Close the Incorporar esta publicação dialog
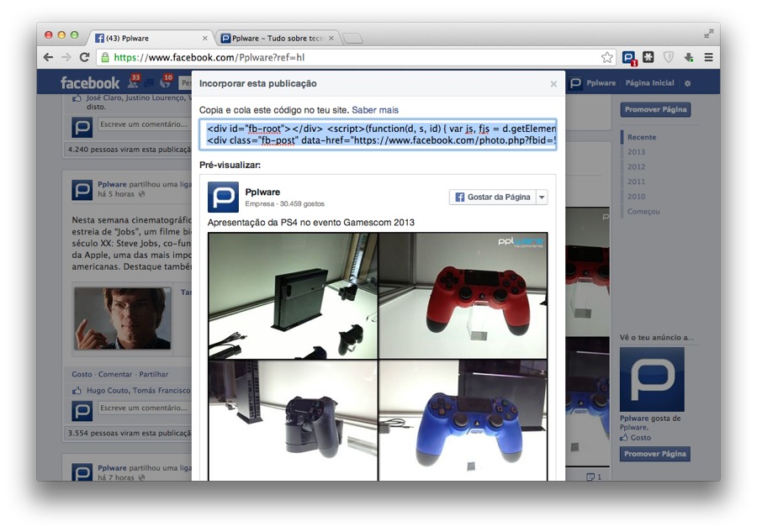Viewport: 757px width, 532px height. (x=553, y=84)
